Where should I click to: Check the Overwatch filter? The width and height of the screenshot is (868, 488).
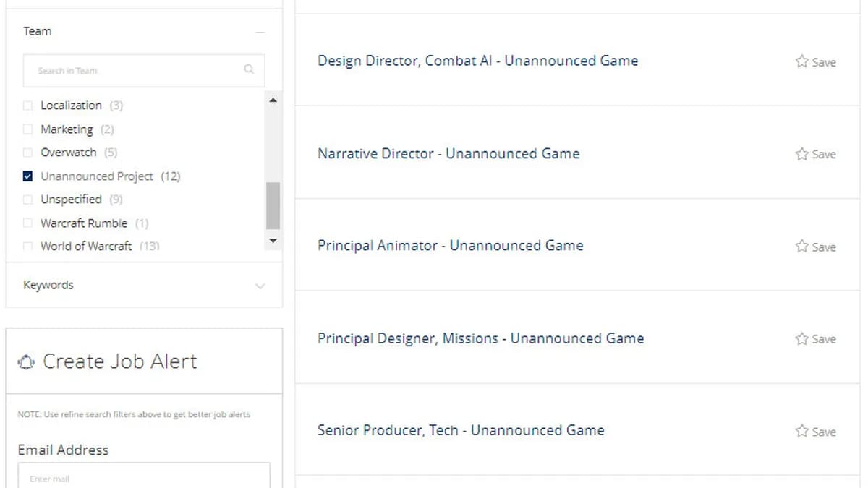coord(27,153)
